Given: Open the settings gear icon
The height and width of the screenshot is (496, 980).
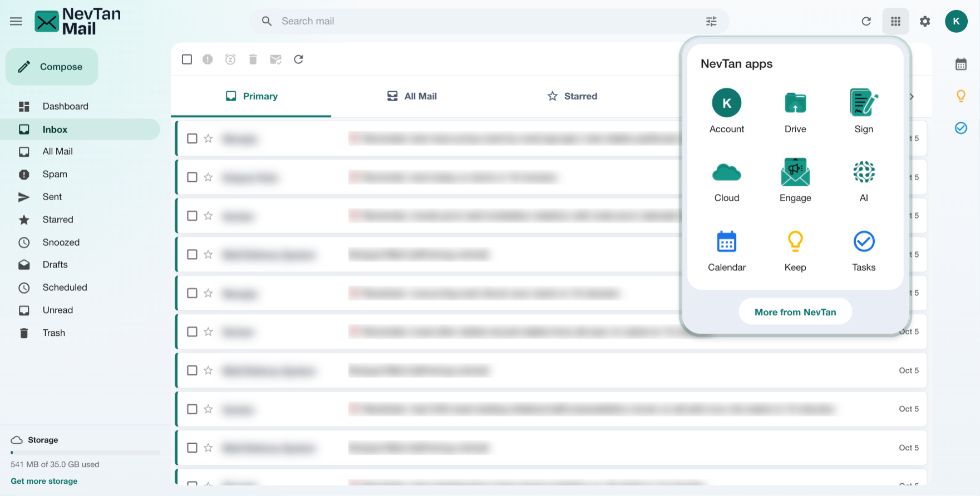Looking at the screenshot, I should (925, 21).
